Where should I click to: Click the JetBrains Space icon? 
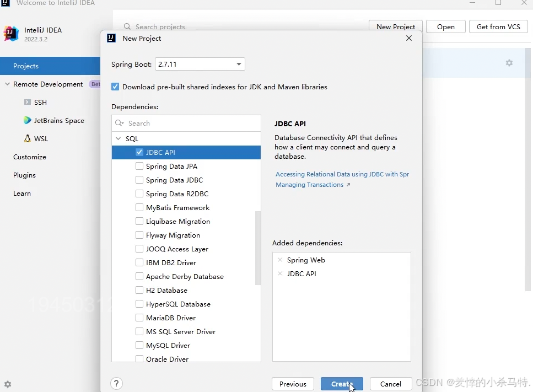pyautogui.click(x=27, y=120)
